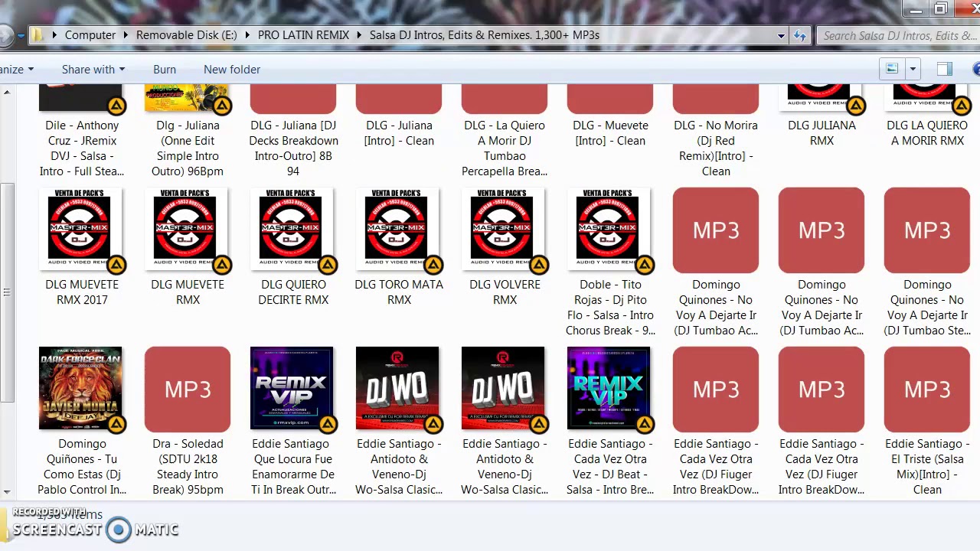
Task: Select the DLG MUEVETE RMX 2017 file icon
Action: (82, 230)
